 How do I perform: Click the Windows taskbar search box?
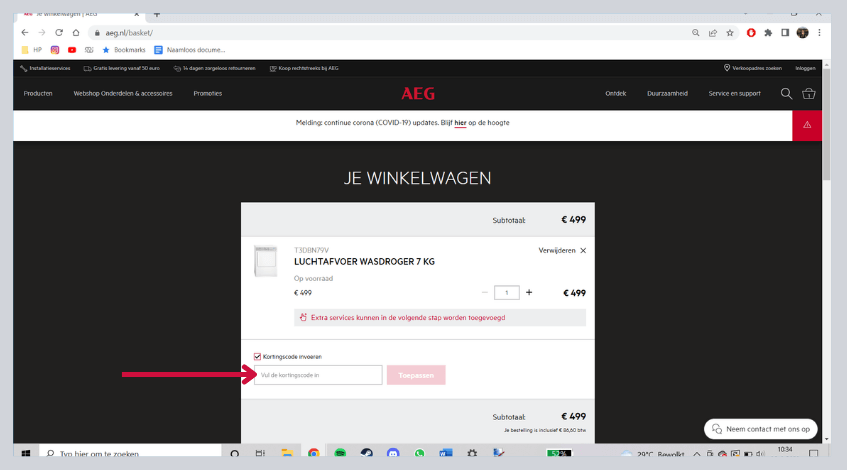pyautogui.click(x=130, y=453)
